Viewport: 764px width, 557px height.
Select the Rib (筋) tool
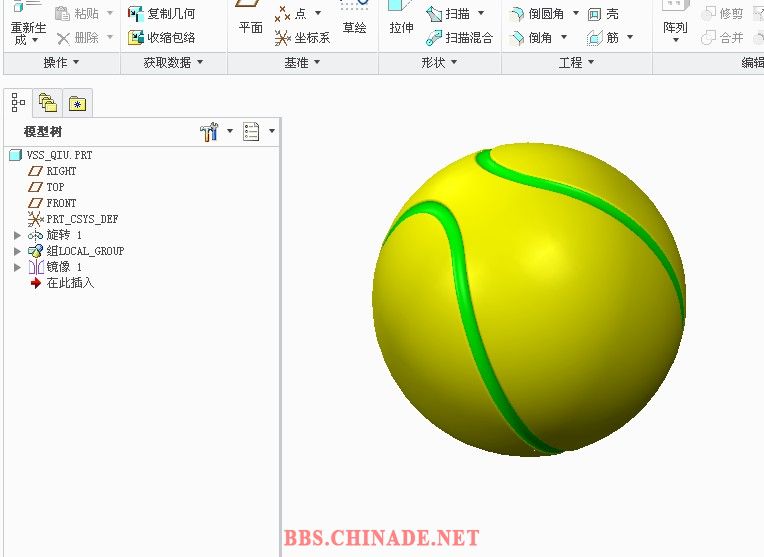(x=603, y=37)
